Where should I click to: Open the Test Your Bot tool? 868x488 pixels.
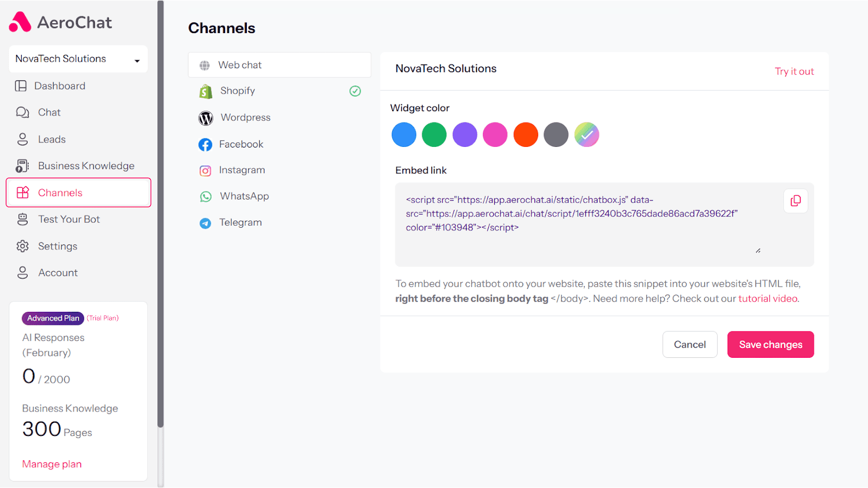pyautogui.click(x=69, y=219)
